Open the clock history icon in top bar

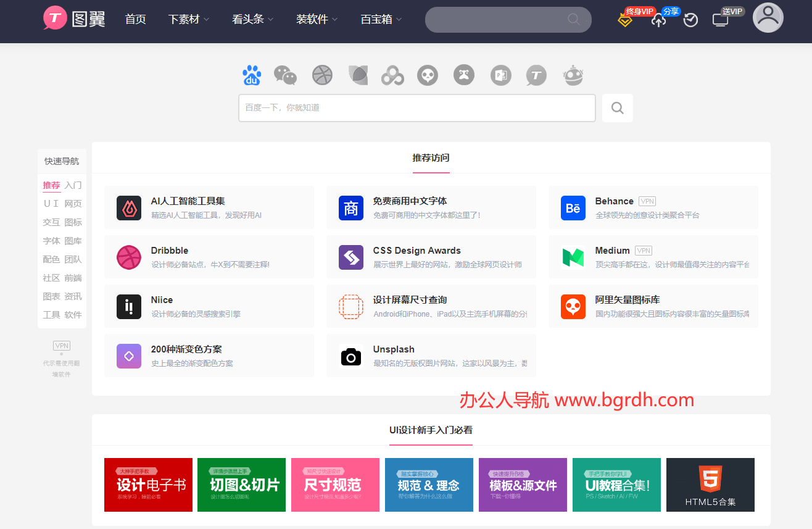(690, 20)
